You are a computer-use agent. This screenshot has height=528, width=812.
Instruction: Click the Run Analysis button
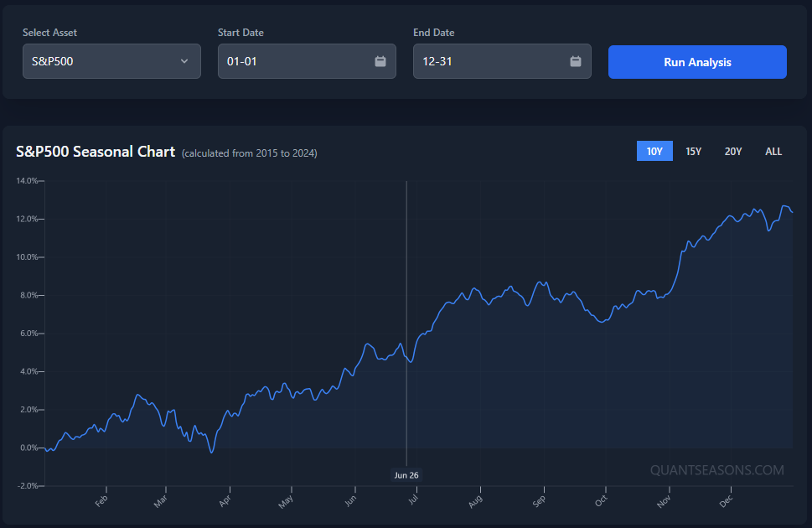tap(697, 62)
